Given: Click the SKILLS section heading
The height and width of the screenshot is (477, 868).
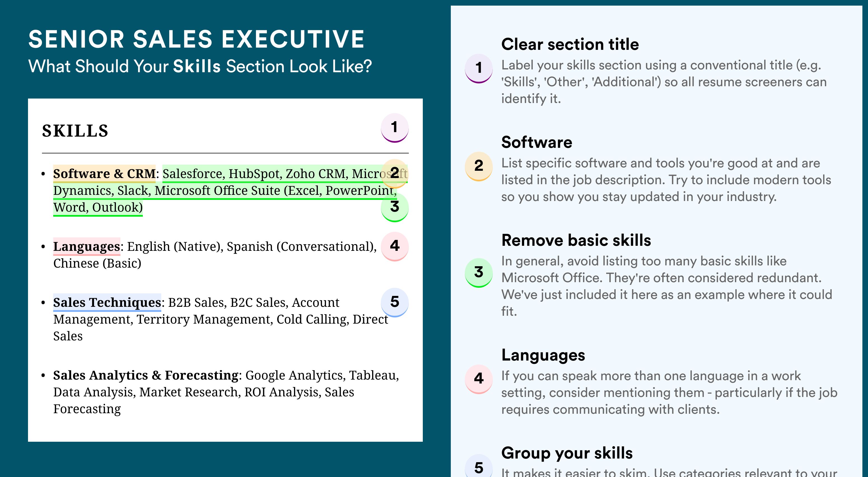Looking at the screenshot, I should (x=75, y=131).
